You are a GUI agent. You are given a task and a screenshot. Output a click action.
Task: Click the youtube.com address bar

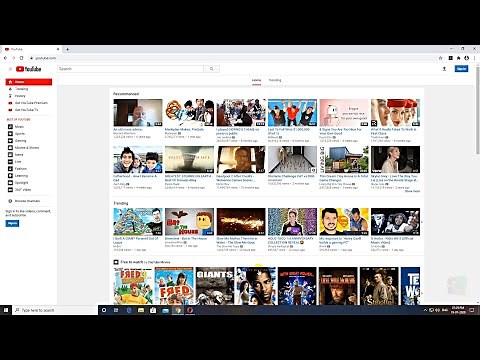(233, 58)
